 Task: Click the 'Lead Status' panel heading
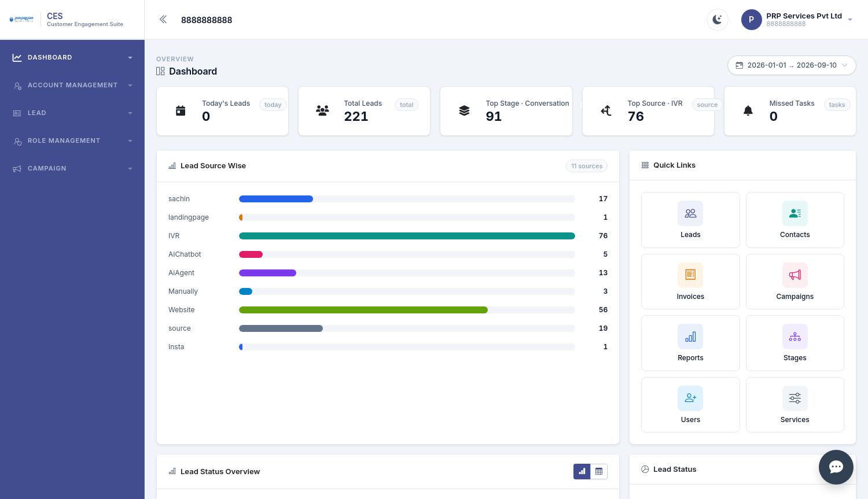point(675,470)
